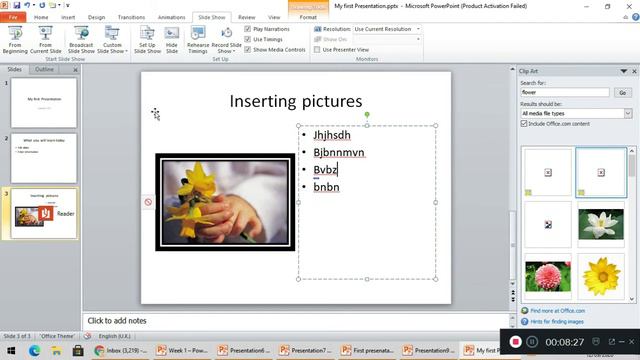Click the bullet text Bjbnnmvn

coord(339,152)
